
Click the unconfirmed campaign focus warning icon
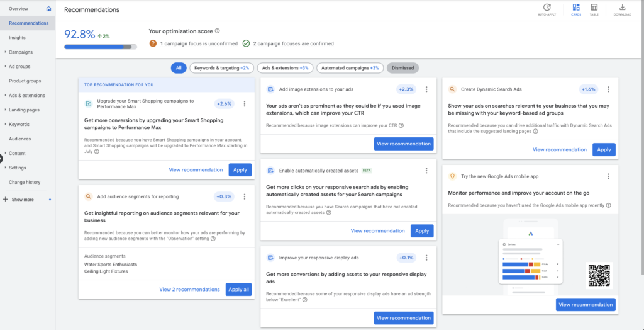coord(153,43)
